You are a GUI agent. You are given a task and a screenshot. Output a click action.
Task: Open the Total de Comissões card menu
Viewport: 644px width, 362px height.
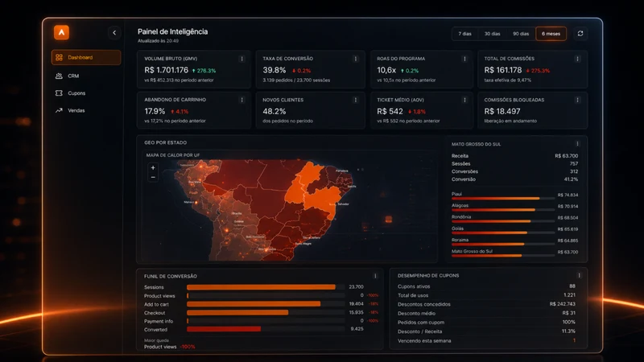[577, 59]
